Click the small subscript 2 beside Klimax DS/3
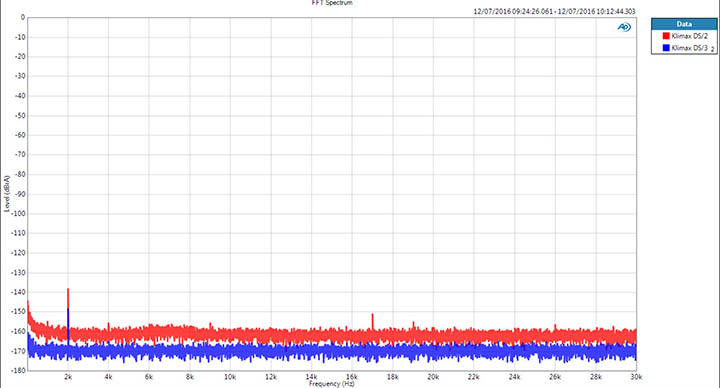This screenshot has width=720, height=388. (712, 49)
